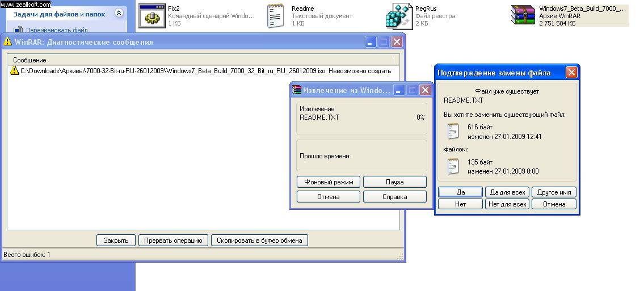This screenshot has width=644, height=291.
Task: Click the 'Переименовать файл' link
Action: [56, 30]
